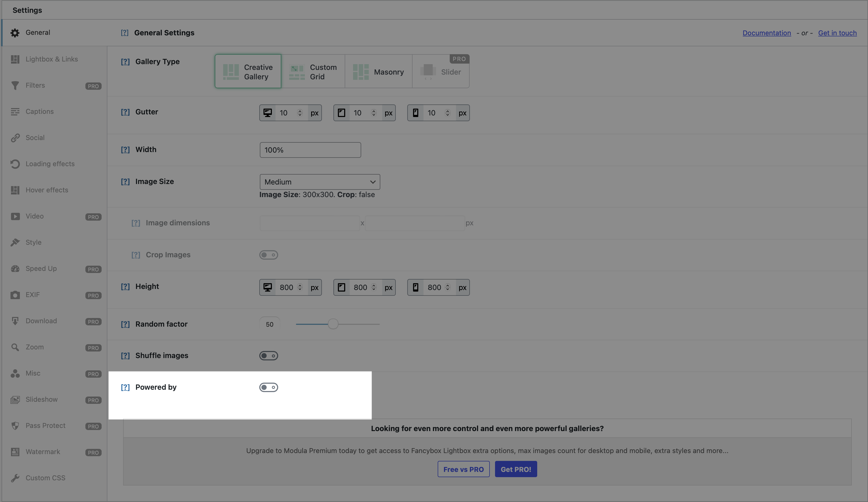Click the desktop Gutter value stepper arrows
Viewport: 868px width, 502px height.
(x=300, y=113)
